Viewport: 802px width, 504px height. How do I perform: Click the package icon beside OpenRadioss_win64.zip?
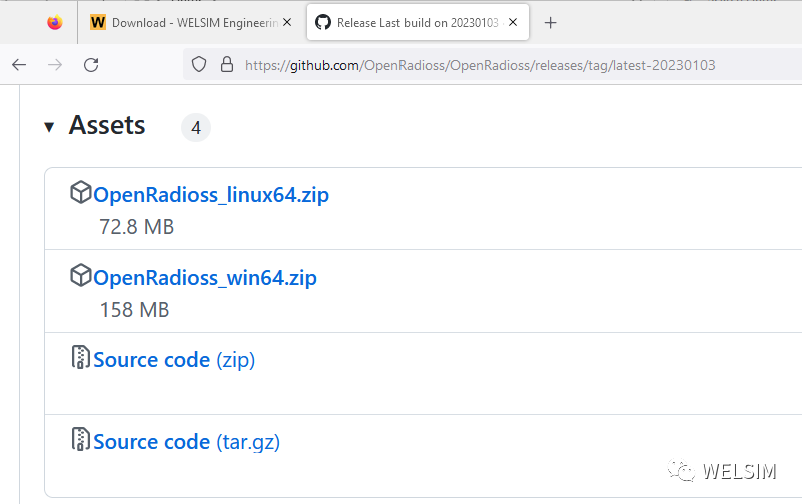coord(81,275)
